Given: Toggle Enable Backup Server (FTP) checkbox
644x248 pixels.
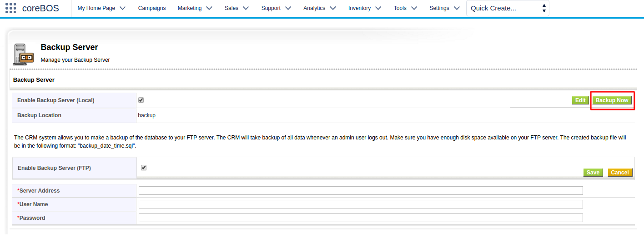Looking at the screenshot, I should 144,168.
